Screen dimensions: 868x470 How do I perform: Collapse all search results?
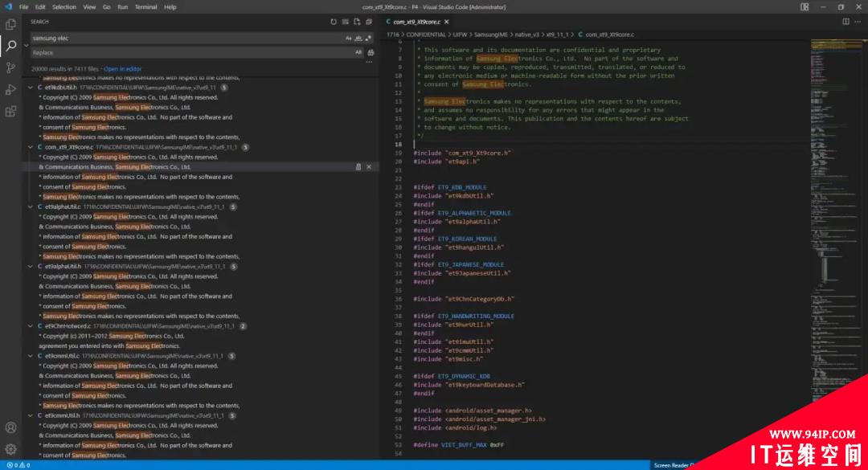pos(369,22)
